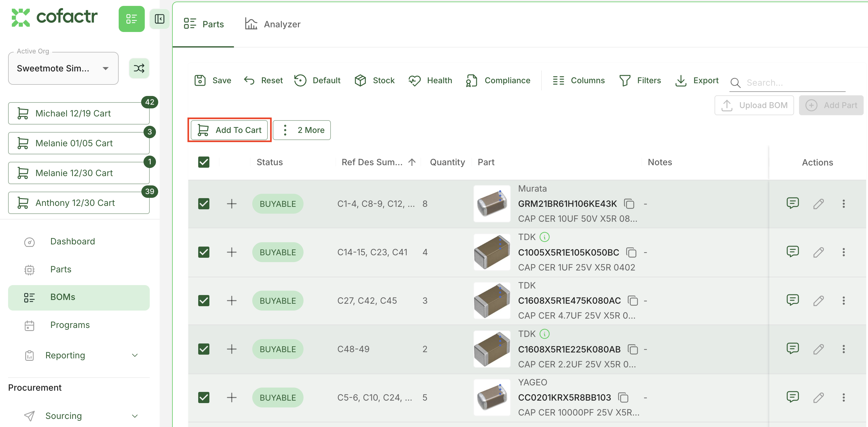Edit the CC0201KRX5R8BB103 row with pencil
Viewport: 868px width, 427px height.
pos(819,398)
